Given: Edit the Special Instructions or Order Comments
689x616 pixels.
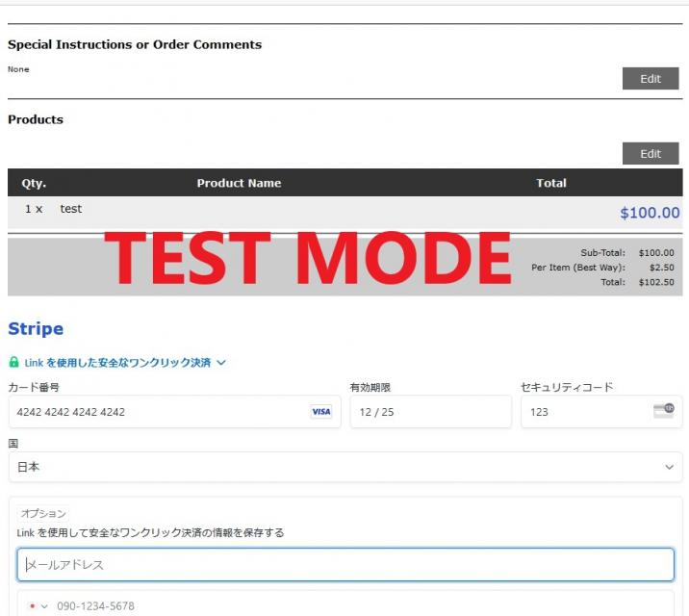Looking at the screenshot, I should pyautogui.click(x=651, y=79).
